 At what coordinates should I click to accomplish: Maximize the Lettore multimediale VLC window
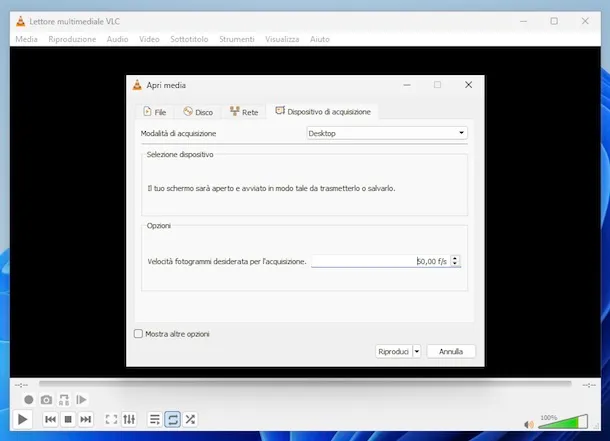point(554,21)
